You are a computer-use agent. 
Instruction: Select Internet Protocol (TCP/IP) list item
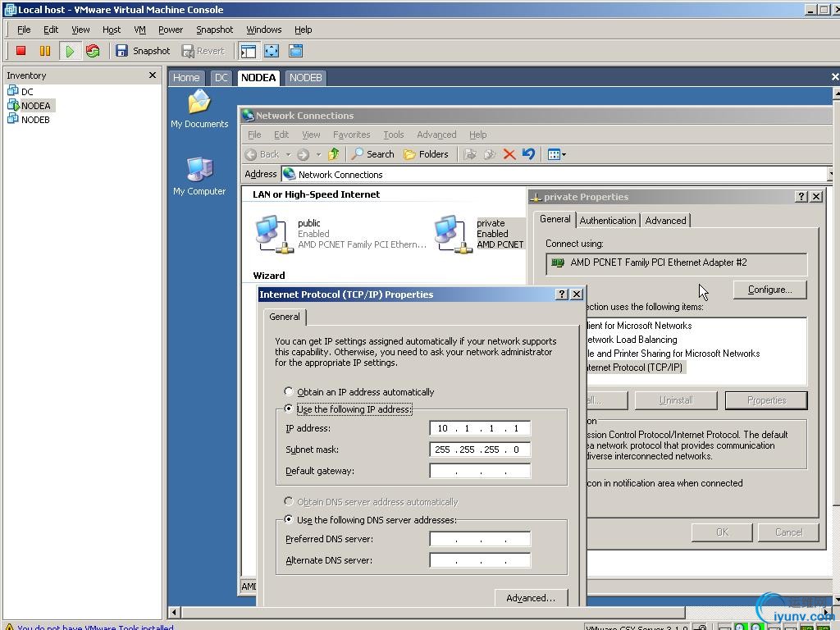click(636, 367)
